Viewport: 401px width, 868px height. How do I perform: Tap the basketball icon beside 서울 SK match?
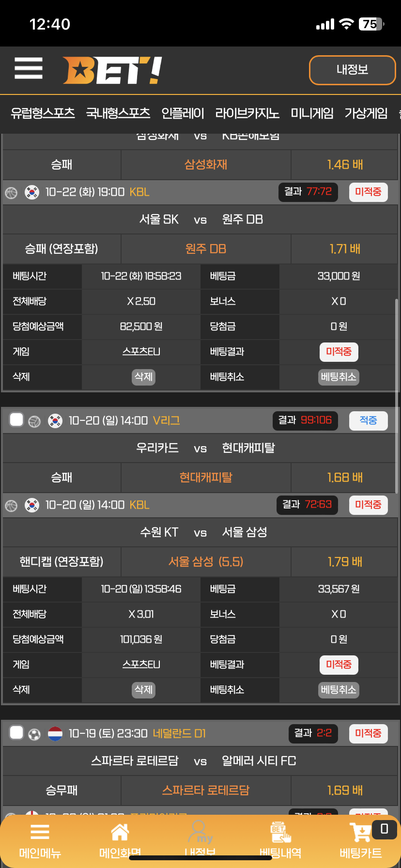11,193
